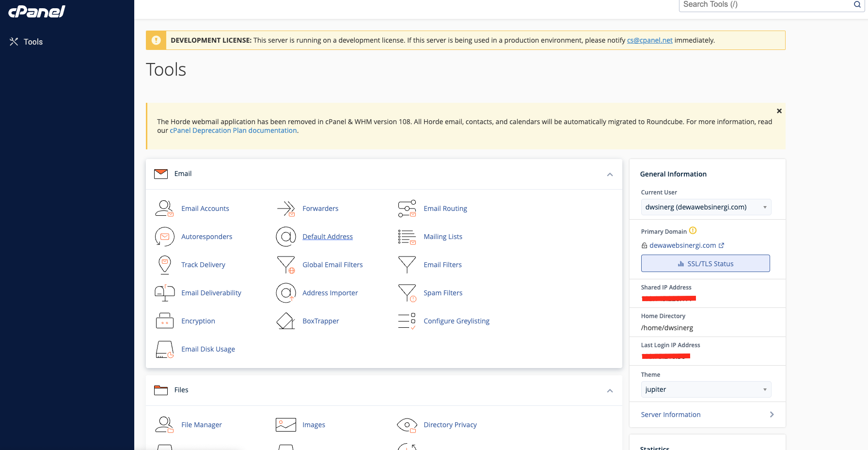Open the Email Deliverability link
Image resolution: width=868 pixels, height=450 pixels.
(x=211, y=293)
